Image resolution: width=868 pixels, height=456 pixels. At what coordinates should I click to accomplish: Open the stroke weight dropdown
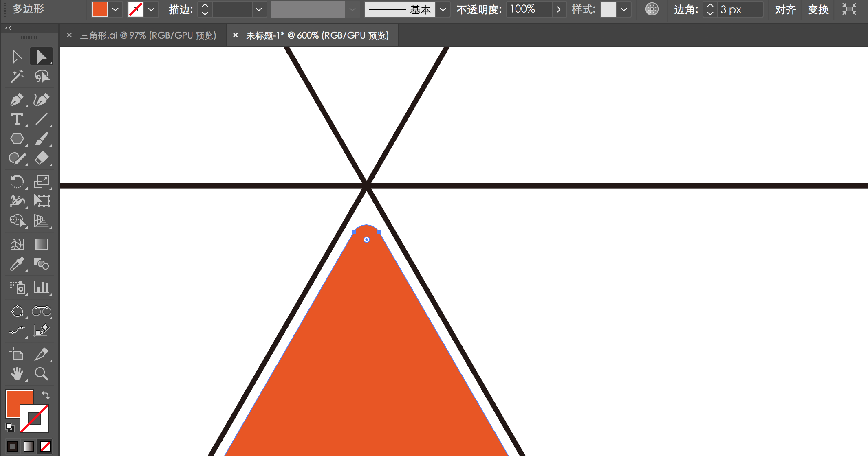pyautogui.click(x=258, y=9)
